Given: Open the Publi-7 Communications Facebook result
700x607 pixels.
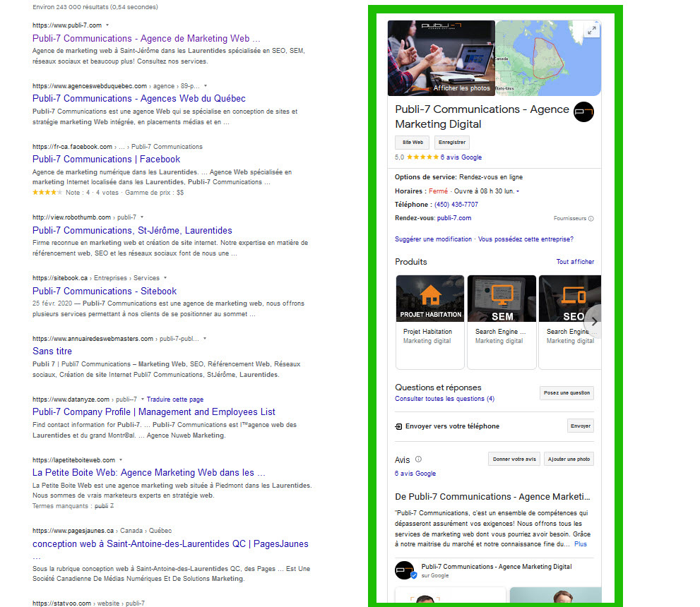Looking at the screenshot, I should click(106, 160).
